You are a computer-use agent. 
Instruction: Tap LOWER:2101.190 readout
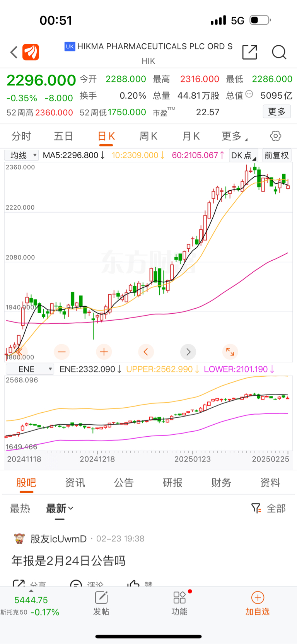click(x=239, y=369)
